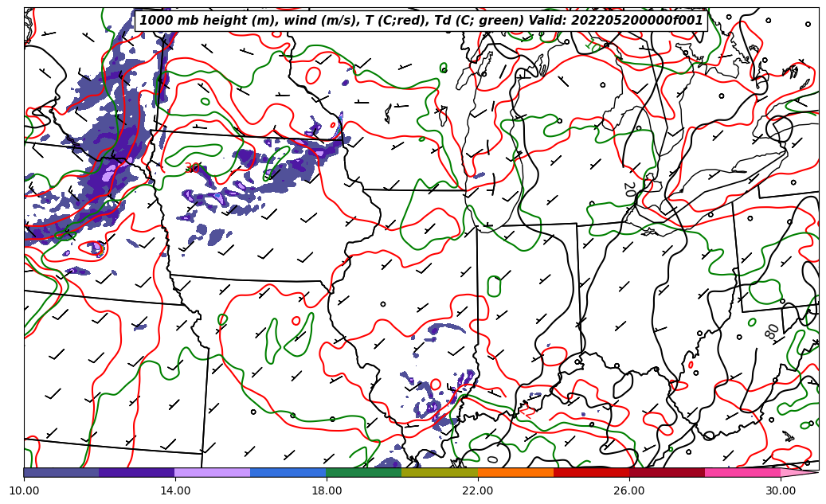This screenshot has height=504, width=826.
Task: Click the orange 22–24 colorbar segment
Action: click(515, 472)
